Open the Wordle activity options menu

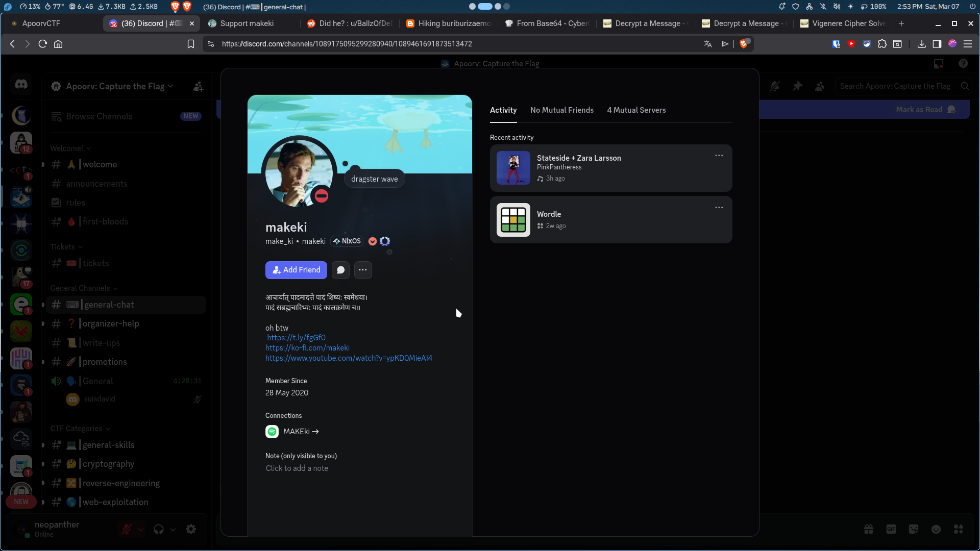click(719, 208)
